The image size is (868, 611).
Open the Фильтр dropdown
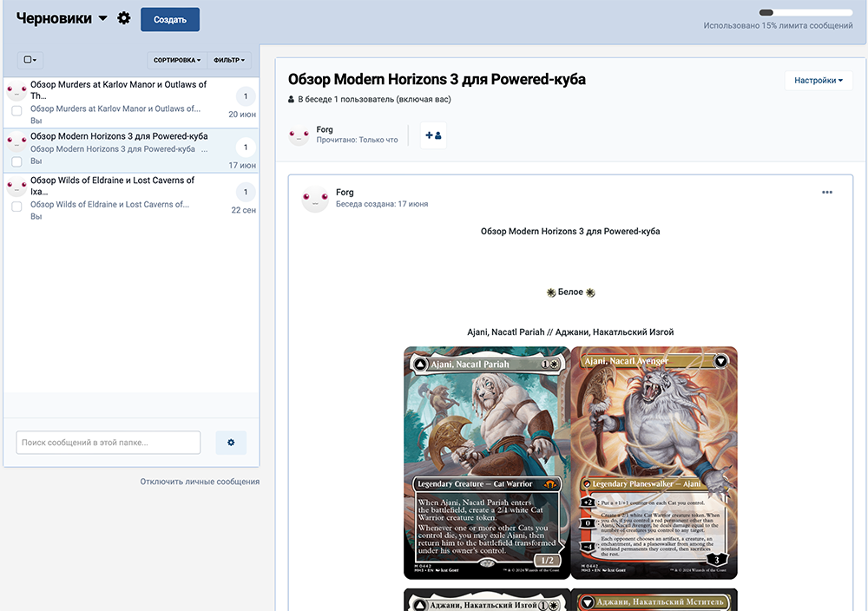tap(229, 61)
